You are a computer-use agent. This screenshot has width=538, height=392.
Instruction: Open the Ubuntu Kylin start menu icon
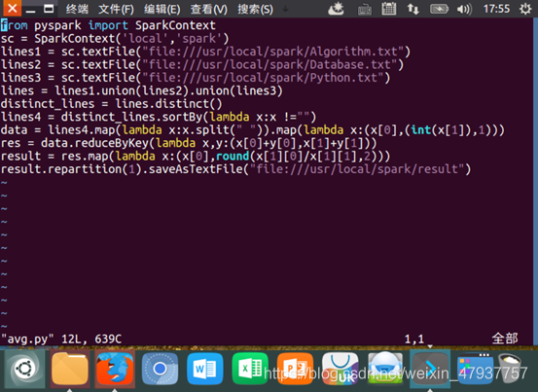pos(24,369)
